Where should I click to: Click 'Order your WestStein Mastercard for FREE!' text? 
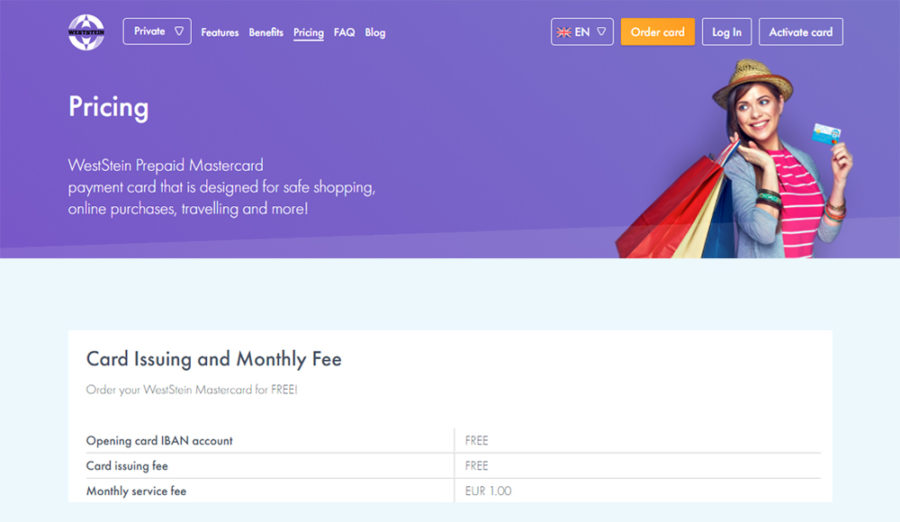(x=192, y=389)
